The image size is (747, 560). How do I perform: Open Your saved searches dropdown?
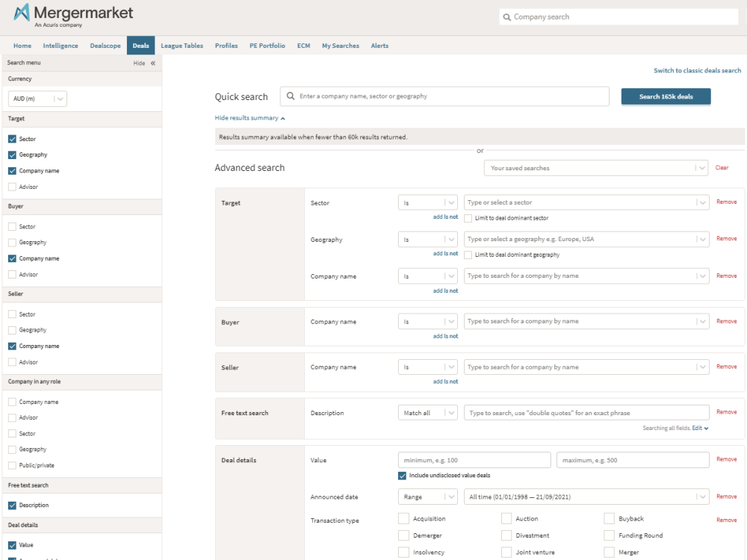[596, 168]
